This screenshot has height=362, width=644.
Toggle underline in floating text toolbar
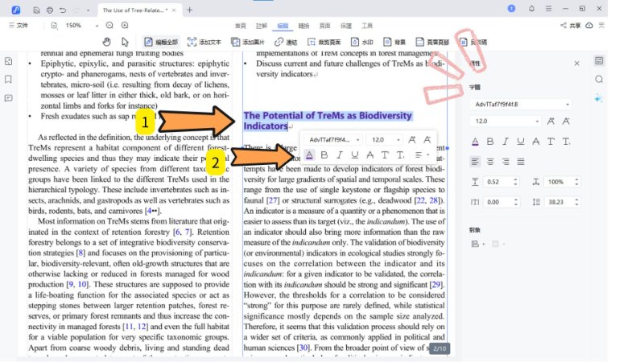tap(355, 154)
